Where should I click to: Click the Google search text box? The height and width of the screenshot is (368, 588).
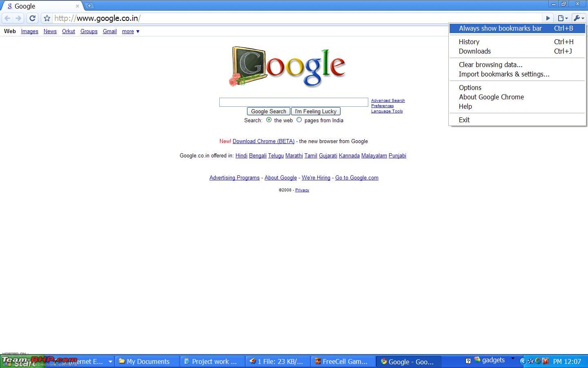tap(294, 102)
